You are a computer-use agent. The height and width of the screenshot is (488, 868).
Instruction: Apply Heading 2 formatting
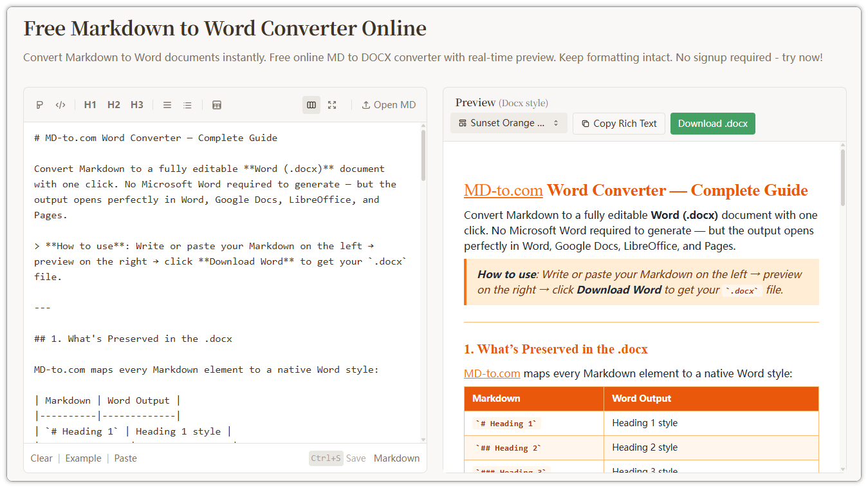[x=113, y=104]
